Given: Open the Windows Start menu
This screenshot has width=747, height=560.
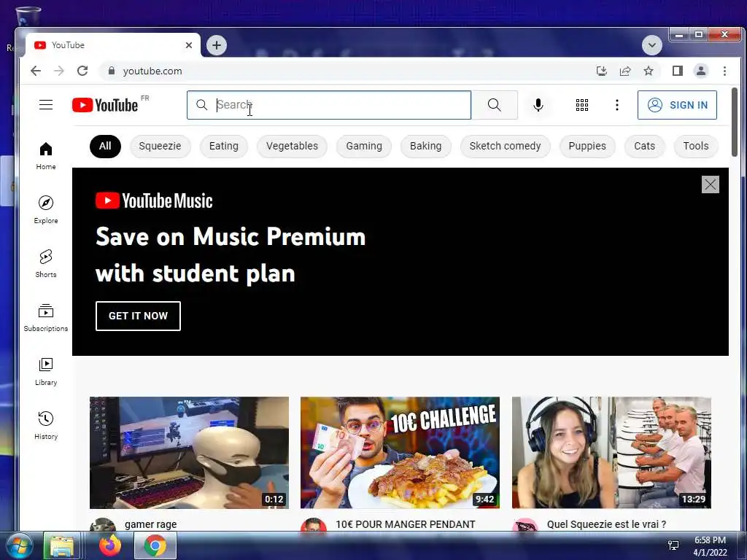Looking at the screenshot, I should click(19, 545).
